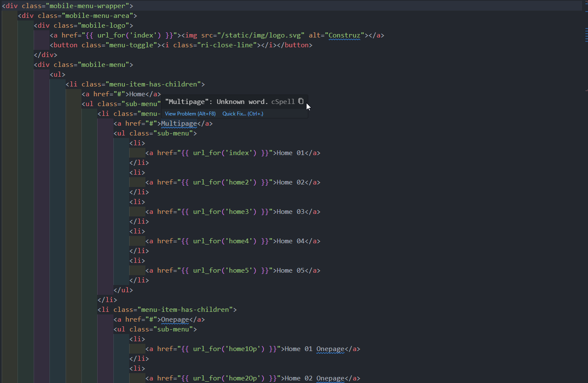Click the link text Home 05
The width and height of the screenshot is (588, 383).
pos(291,271)
